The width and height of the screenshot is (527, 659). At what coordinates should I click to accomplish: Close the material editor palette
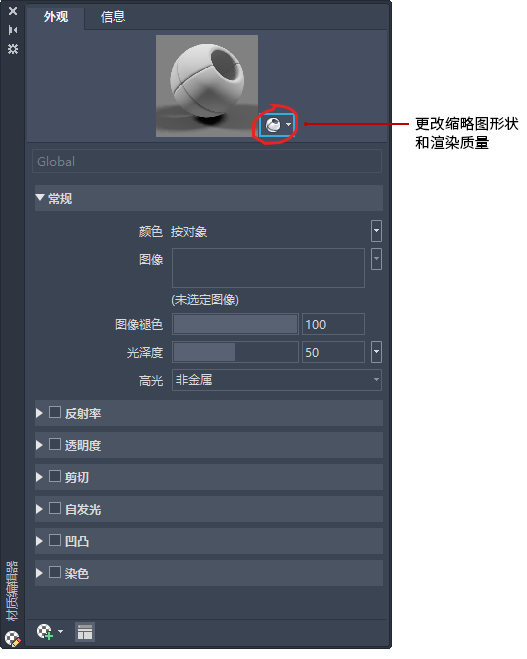[x=13, y=11]
